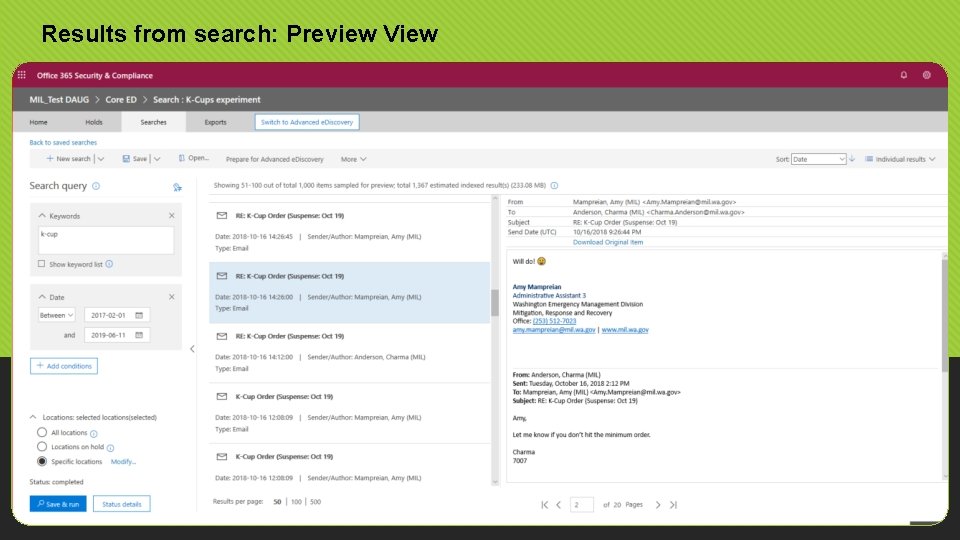
Task: Click envelope icon of Anderson, Charma email result
Action: pos(222,336)
